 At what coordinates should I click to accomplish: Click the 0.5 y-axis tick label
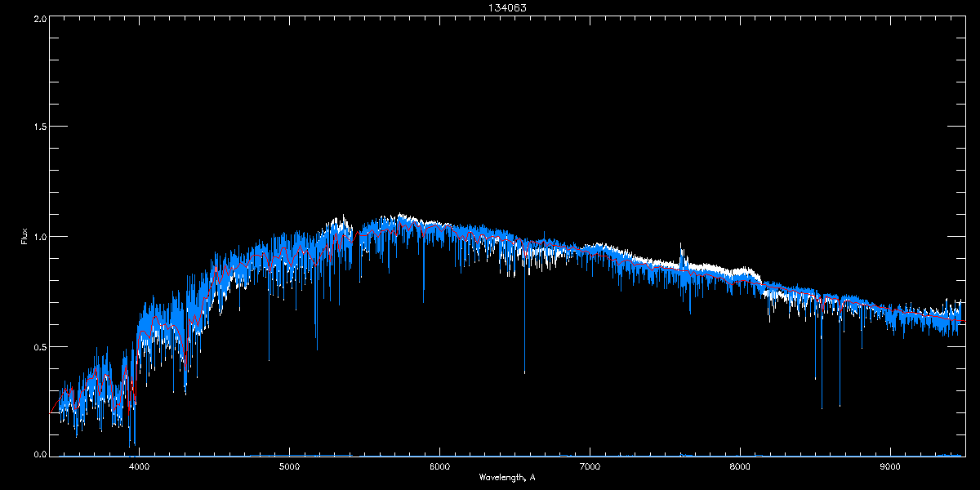[x=38, y=346]
